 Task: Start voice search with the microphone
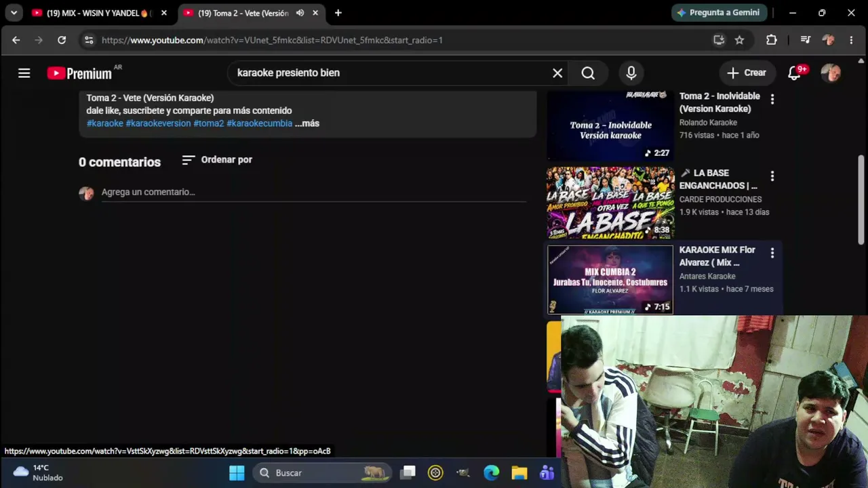[631, 73]
